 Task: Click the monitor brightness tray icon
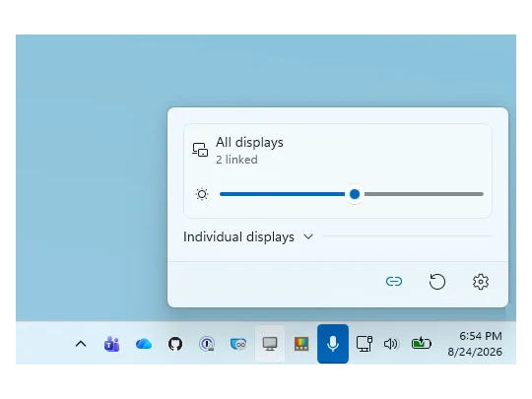[270, 344]
